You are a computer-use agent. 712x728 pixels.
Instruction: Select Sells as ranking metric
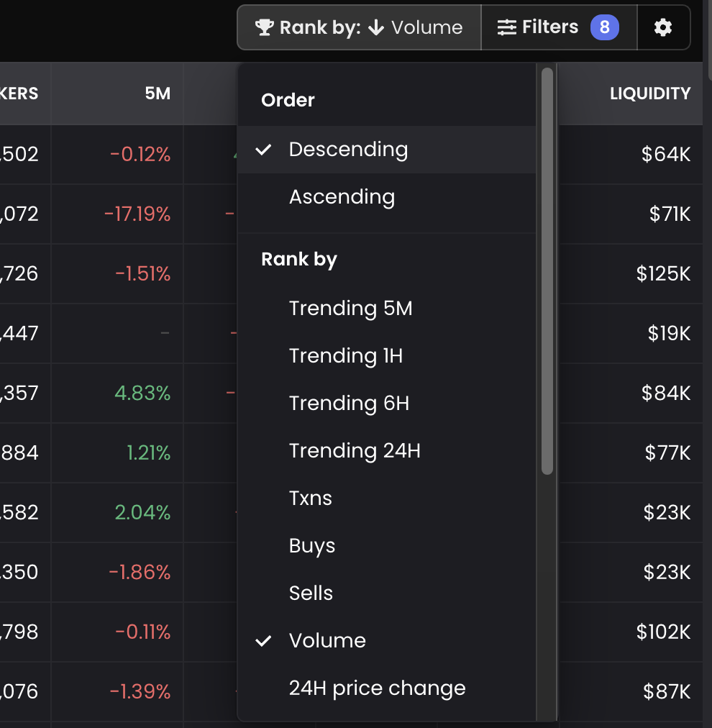tap(311, 593)
